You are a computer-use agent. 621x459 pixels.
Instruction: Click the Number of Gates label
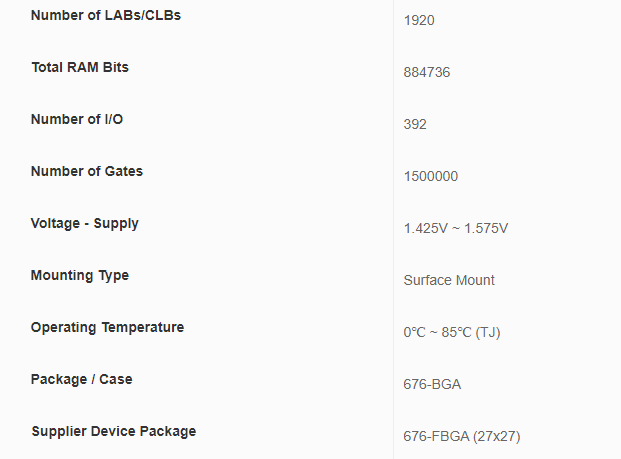tap(87, 172)
